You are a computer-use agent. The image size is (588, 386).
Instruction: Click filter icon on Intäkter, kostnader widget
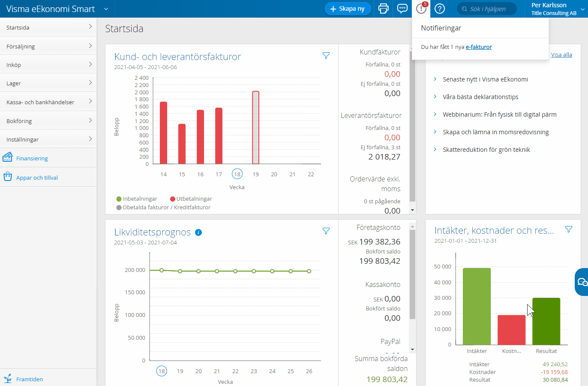(x=569, y=229)
